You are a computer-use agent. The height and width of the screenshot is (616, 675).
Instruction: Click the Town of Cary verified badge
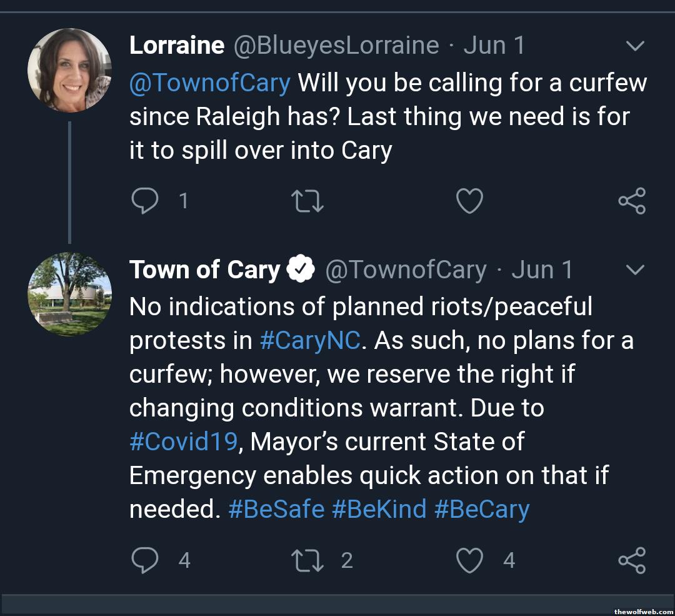[300, 270]
